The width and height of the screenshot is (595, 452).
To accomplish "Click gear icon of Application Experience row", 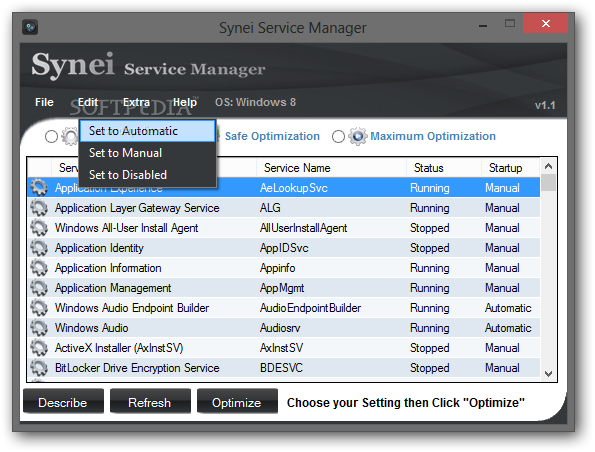I will tap(39, 187).
